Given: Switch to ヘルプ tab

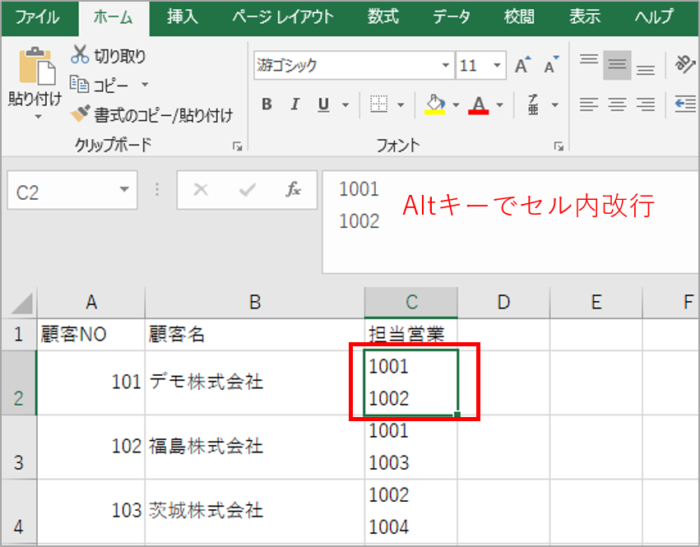Looking at the screenshot, I should [x=654, y=17].
